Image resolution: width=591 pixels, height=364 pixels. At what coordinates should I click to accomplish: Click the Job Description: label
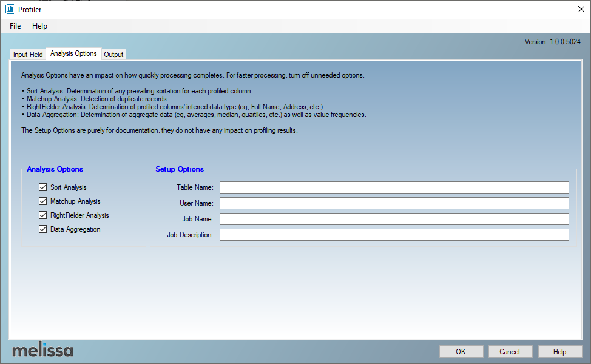click(190, 235)
